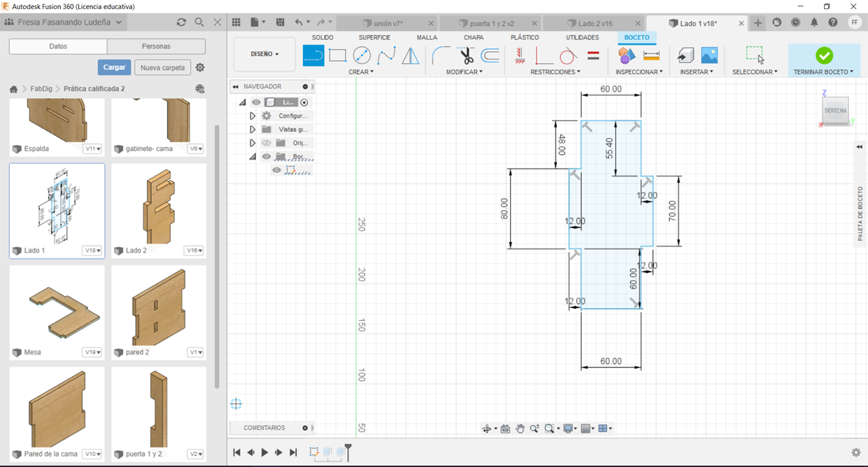Switch to the Personas tab
Viewport: 868px width, 467px height.
tap(156, 46)
